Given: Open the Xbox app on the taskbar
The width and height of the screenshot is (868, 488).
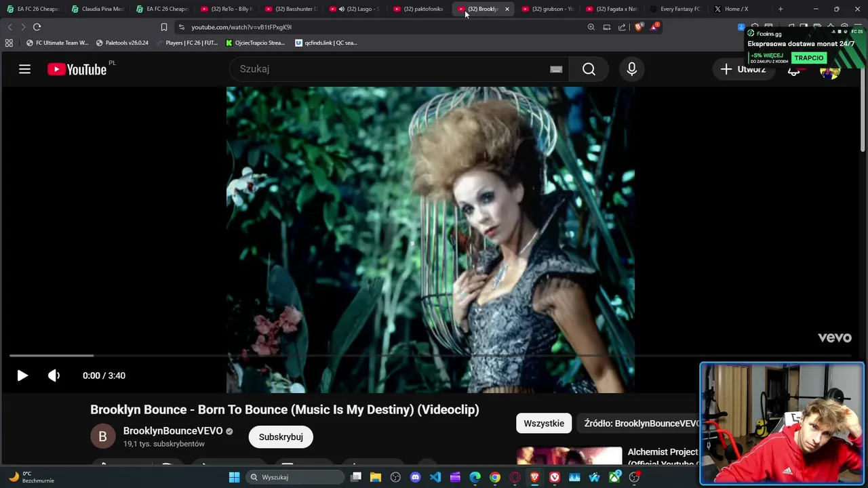Looking at the screenshot, I should tap(614, 477).
